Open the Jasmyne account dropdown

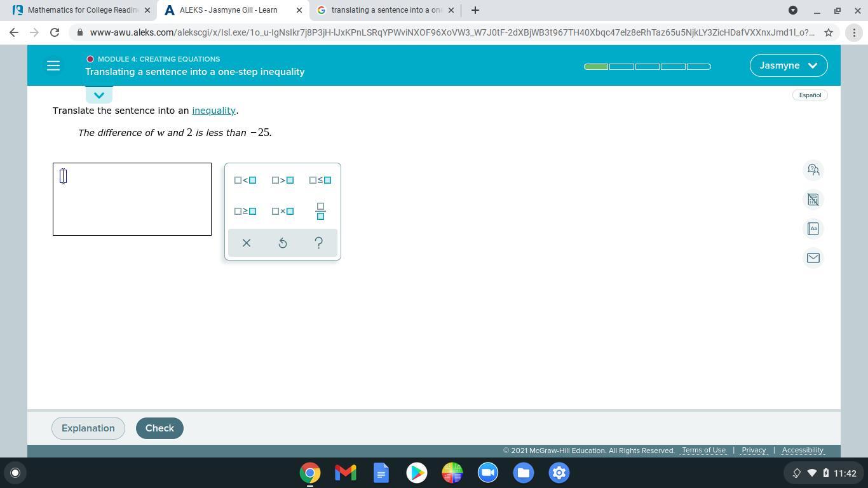tap(789, 65)
